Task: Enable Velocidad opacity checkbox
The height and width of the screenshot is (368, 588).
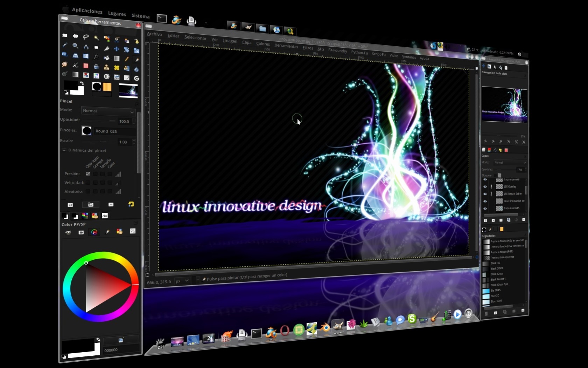Action: coord(88,182)
